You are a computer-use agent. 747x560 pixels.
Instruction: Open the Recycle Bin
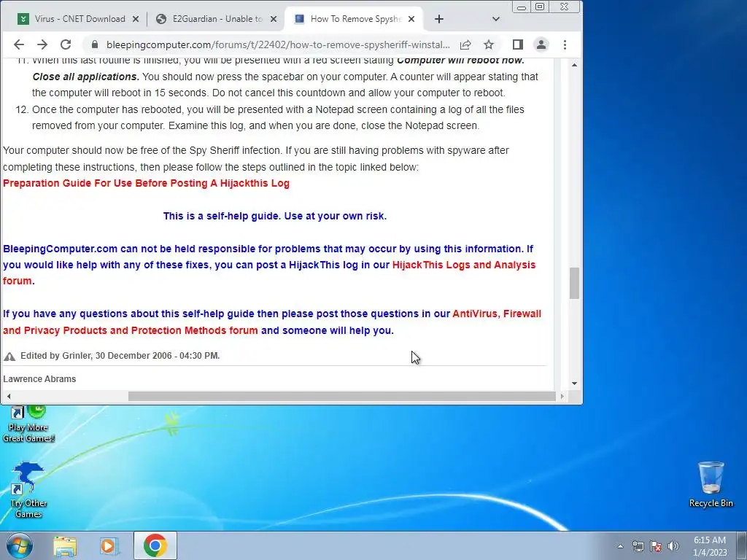click(711, 485)
